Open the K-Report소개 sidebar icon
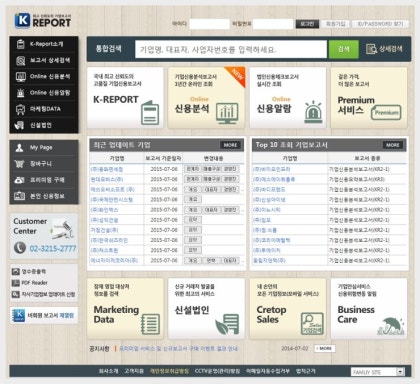The image size is (420, 384). (x=21, y=44)
